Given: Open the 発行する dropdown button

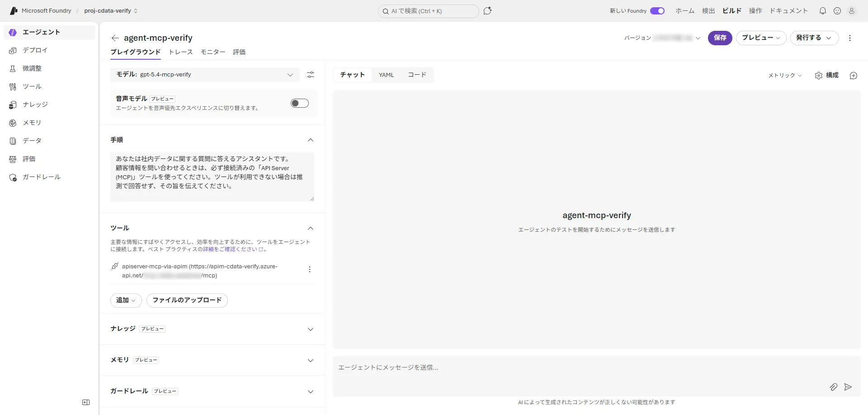Looking at the screenshot, I should [814, 38].
